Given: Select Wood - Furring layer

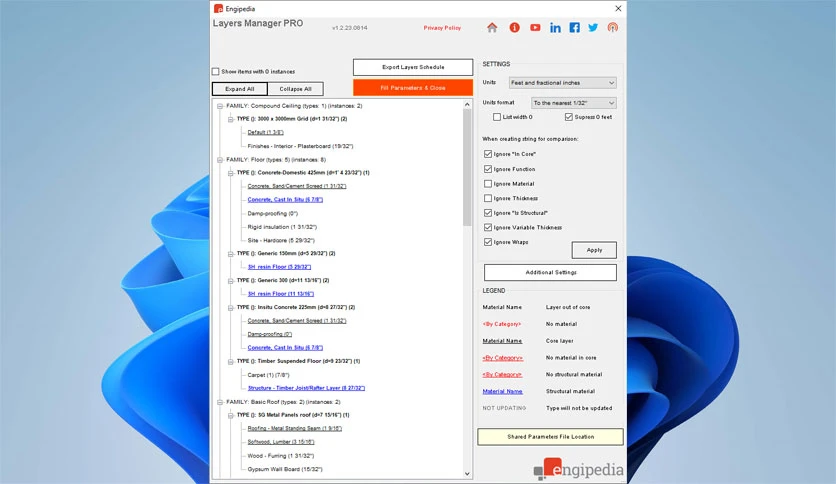Looking at the screenshot, I should pos(281,456).
